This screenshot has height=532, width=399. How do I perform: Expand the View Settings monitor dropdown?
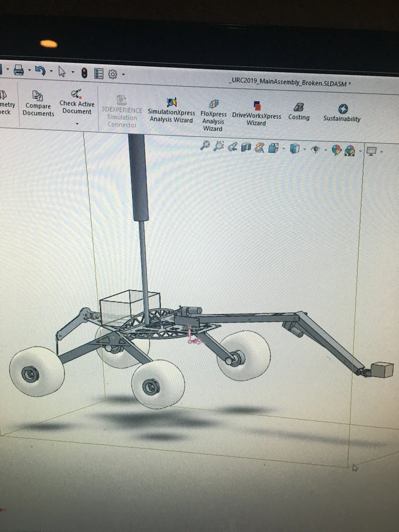[x=381, y=152]
